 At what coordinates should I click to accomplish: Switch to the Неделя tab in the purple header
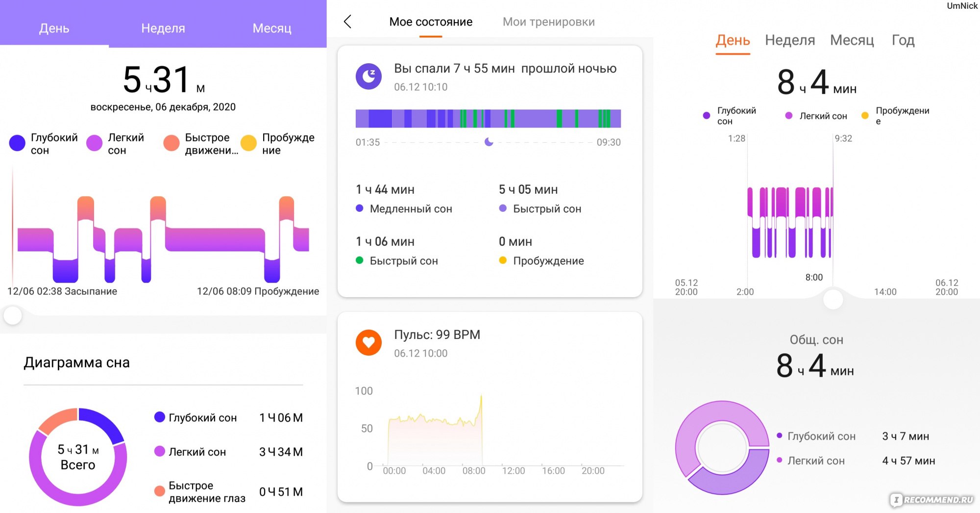point(163,28)
